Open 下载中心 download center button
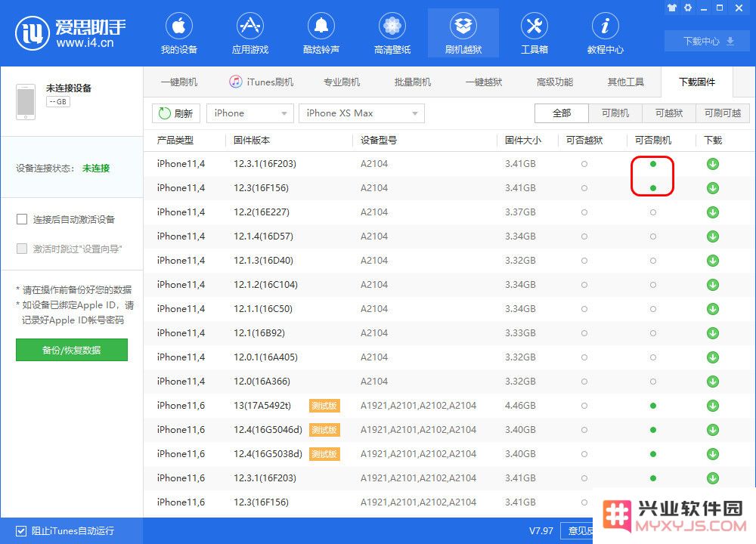 point(708,42)
